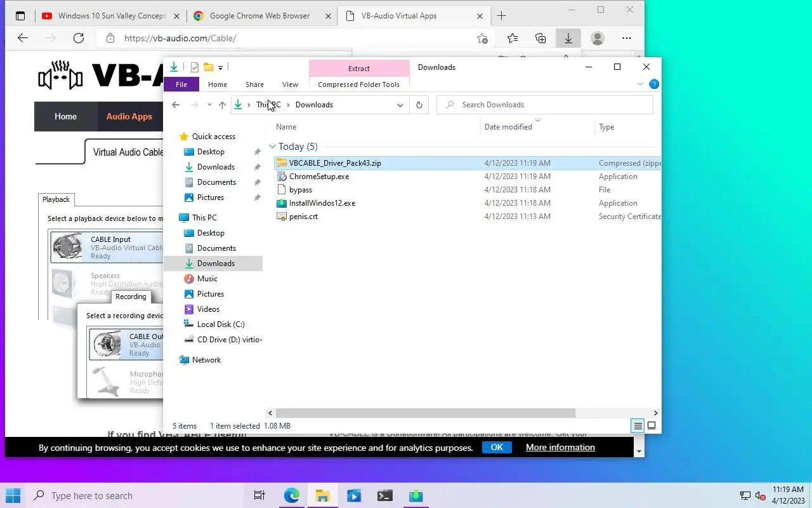Close the VB-Audio Virtual Apps tab
This screenshot has width=812, height=508.
(x=480, y=16)
